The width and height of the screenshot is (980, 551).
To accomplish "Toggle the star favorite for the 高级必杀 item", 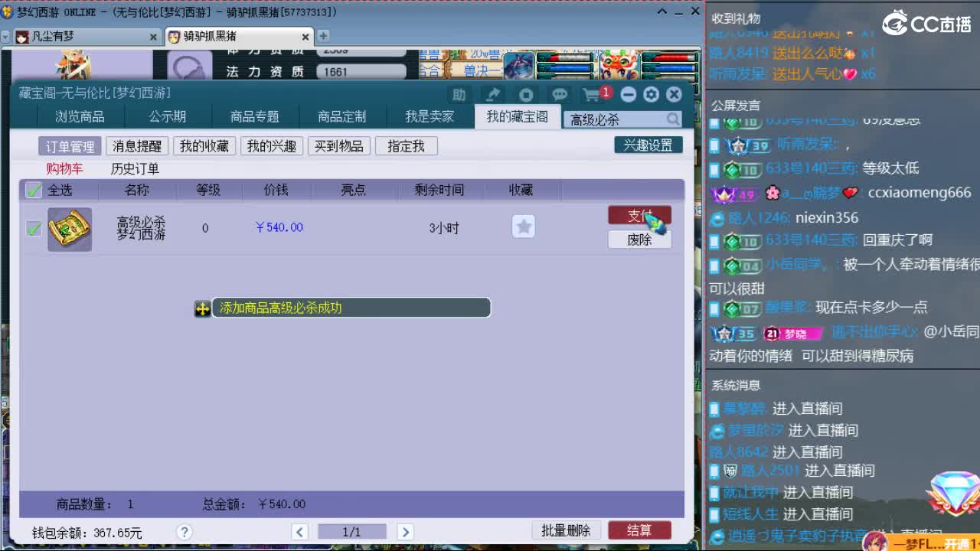I will pyautogui.click(x=523, y=226).
